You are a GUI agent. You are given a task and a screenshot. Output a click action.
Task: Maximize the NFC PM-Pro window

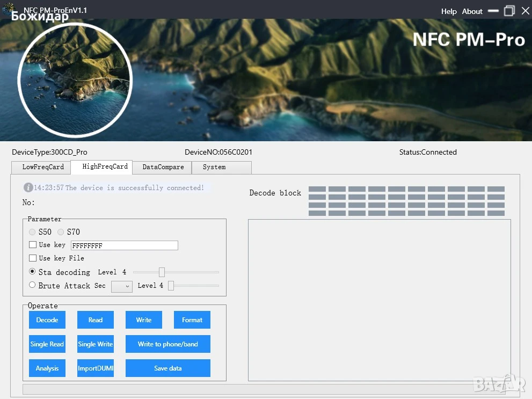pos(509,11)
